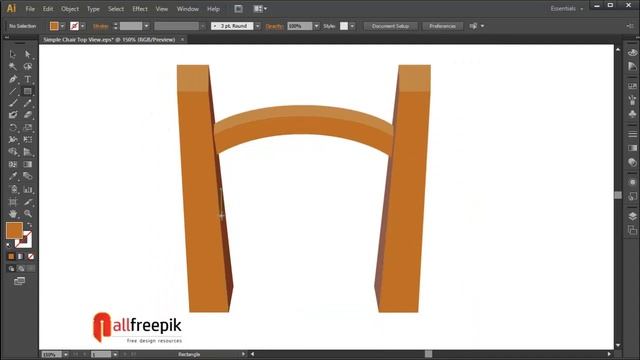The height and width of the screenshot is (360, 640).
Task: Pick the Width tool
Action: coord(13,140)
